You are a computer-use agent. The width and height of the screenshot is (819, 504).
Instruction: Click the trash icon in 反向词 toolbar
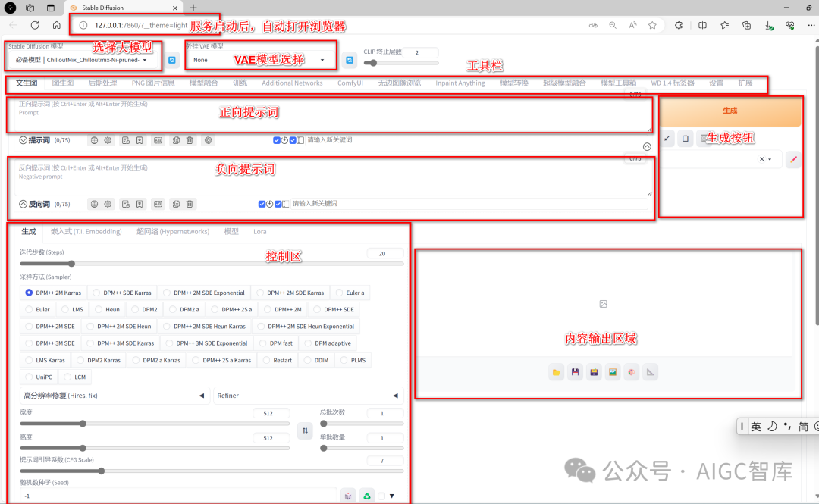coord(190,204)
